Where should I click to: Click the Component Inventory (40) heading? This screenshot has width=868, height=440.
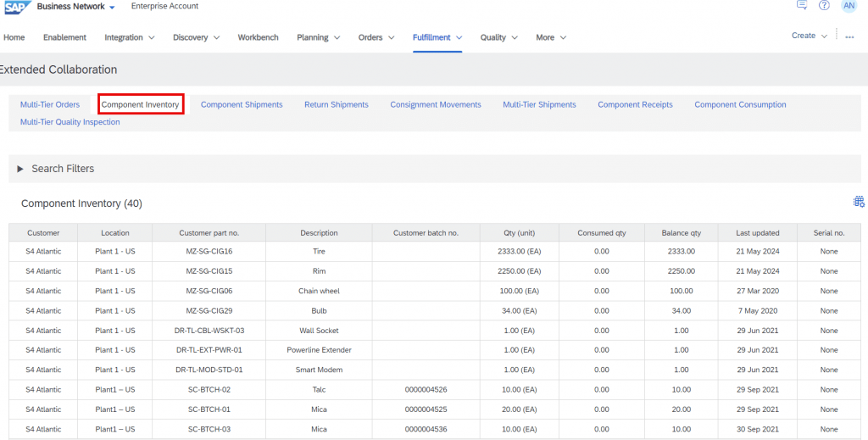[x=81, y=203]
